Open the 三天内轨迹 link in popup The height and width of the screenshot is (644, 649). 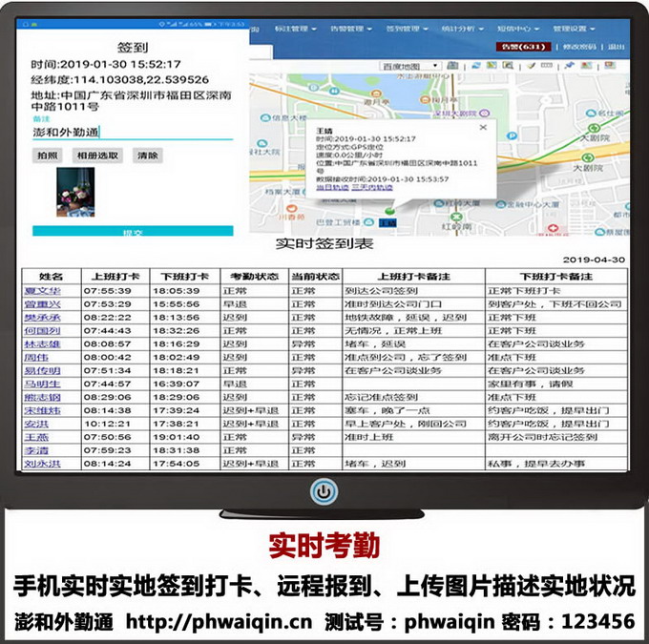pos(372,188)
